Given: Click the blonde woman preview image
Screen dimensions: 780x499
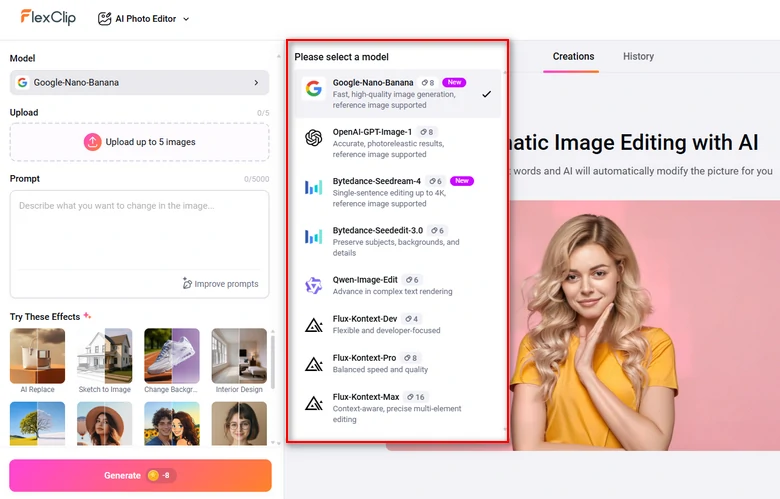Looking at the screenshot, I should (x=644, y=325).
